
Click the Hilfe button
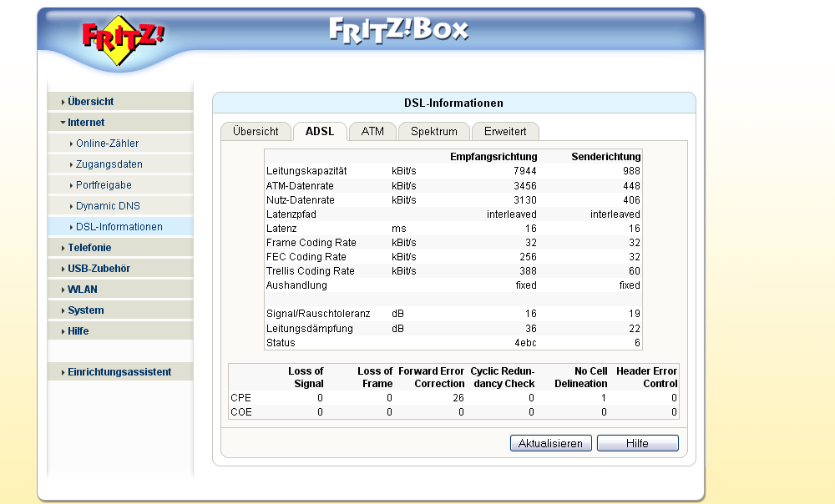tap(637, 443)
